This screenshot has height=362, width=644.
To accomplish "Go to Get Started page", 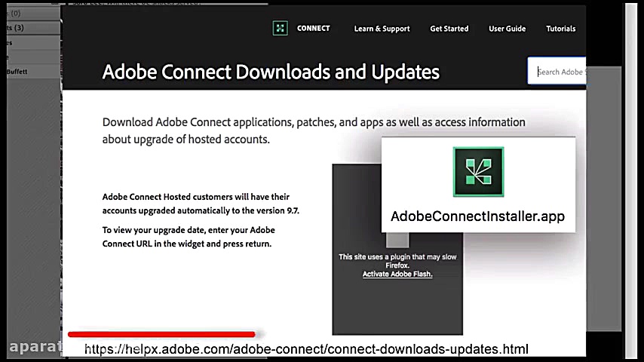I will click(449, 29).
